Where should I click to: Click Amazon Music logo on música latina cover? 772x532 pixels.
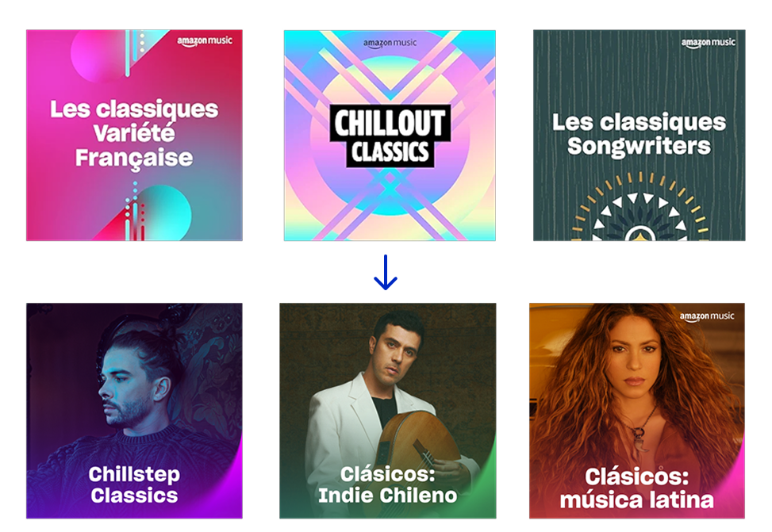(x=707, y=316)
